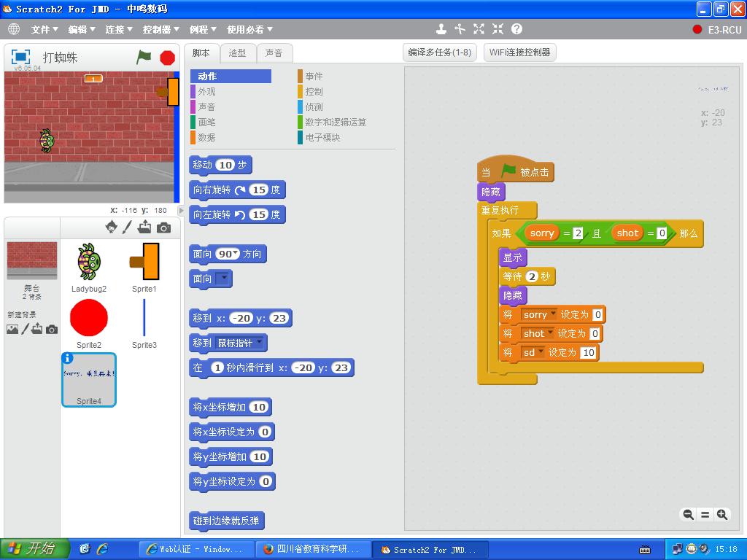
Task: Click 编译多任务(1-8) button
Action: (x=439, y=52)
